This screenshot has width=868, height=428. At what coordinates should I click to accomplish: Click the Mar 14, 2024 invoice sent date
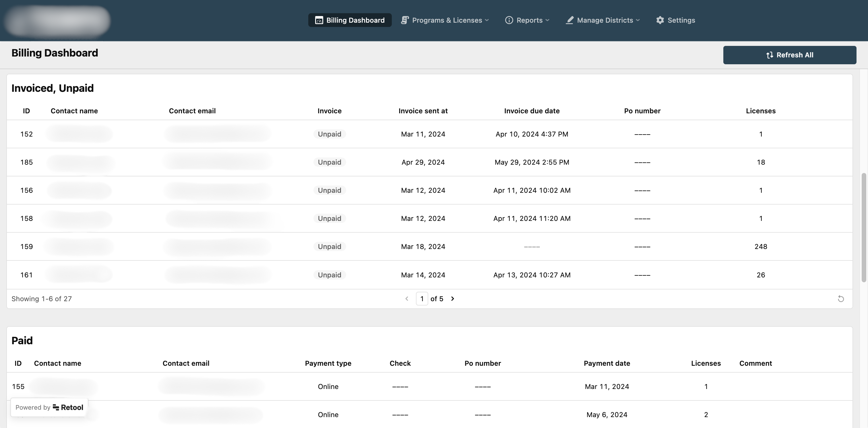(423, 275)
